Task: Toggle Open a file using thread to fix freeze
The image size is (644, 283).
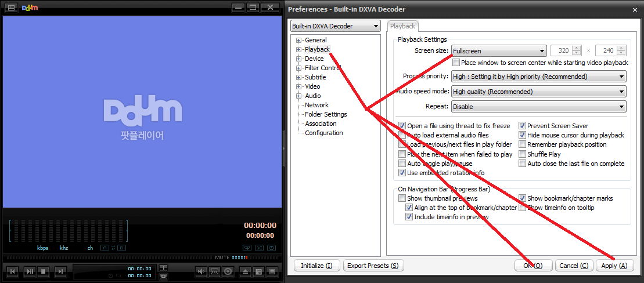Action: click(x=402, y=126)
